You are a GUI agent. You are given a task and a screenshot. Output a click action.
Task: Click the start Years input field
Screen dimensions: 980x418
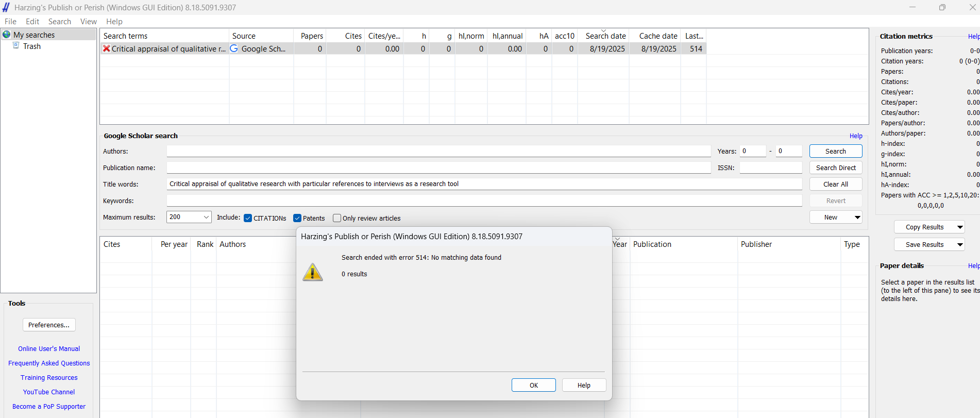(x=753, y=151)
